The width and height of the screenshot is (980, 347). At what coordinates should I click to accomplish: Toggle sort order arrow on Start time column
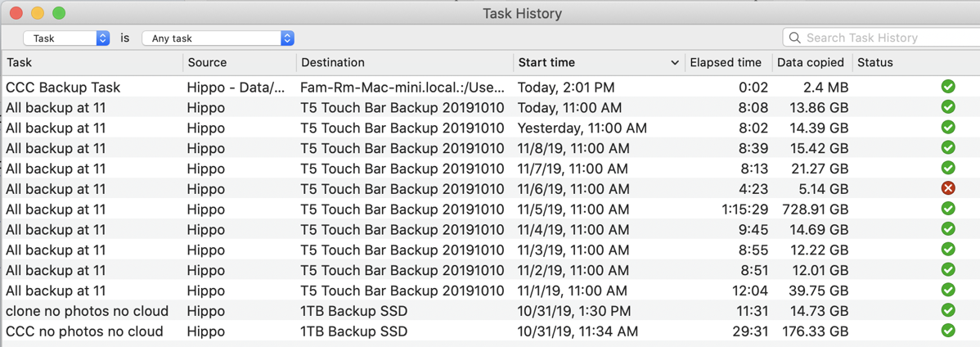[x=674, y=63]
